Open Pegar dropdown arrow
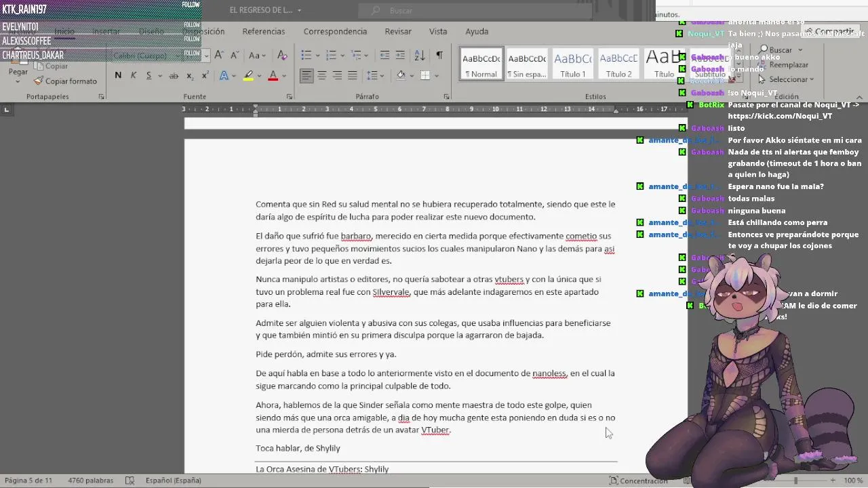Viewport: 868px width, 488px height. 18,81
